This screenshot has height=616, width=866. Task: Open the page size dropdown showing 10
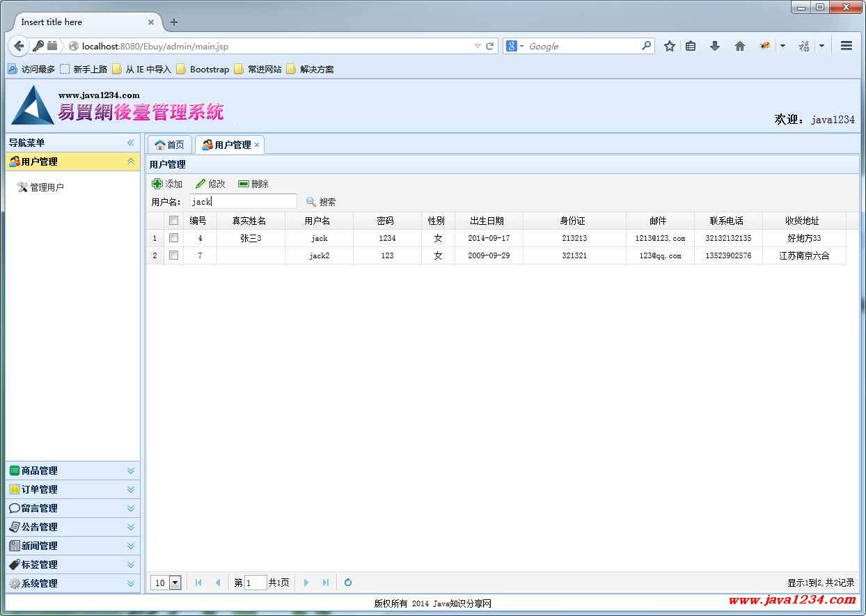pos(175,583)
